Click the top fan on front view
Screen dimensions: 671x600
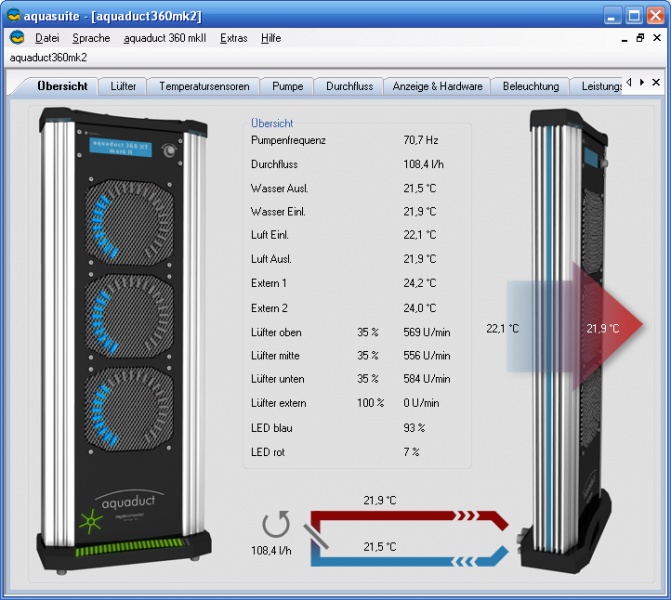click(x=130, y=222)
